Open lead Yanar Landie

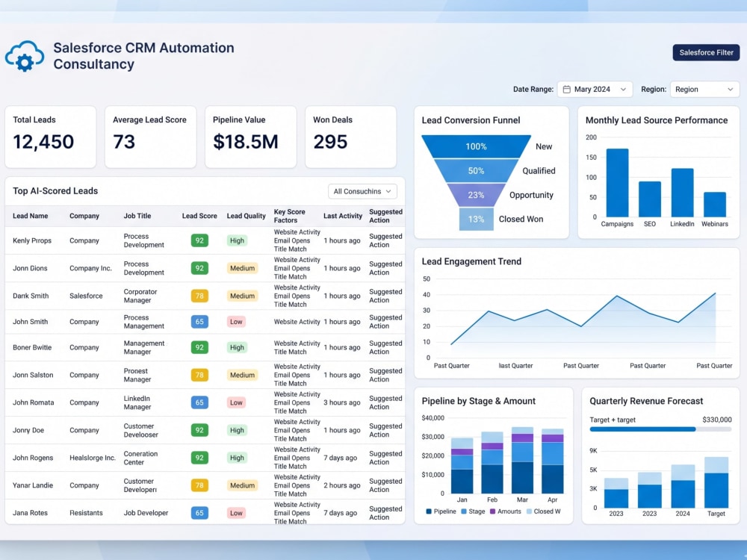click(x=33, y=485)
